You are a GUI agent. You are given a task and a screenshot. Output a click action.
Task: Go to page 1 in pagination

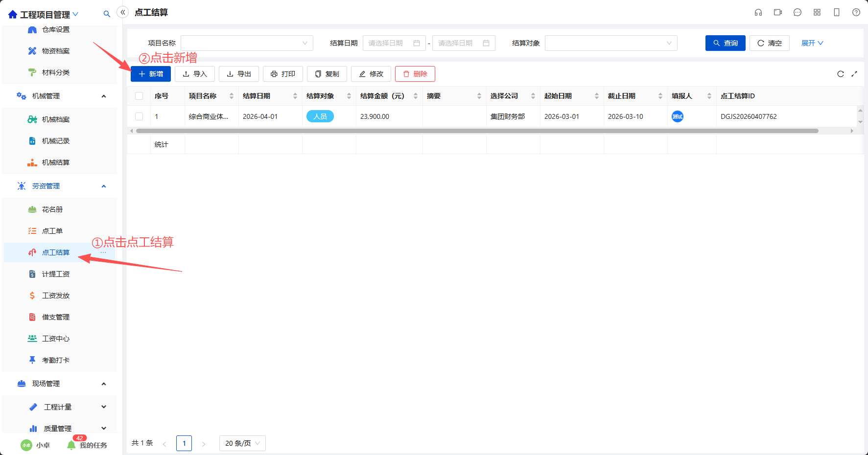184,443
